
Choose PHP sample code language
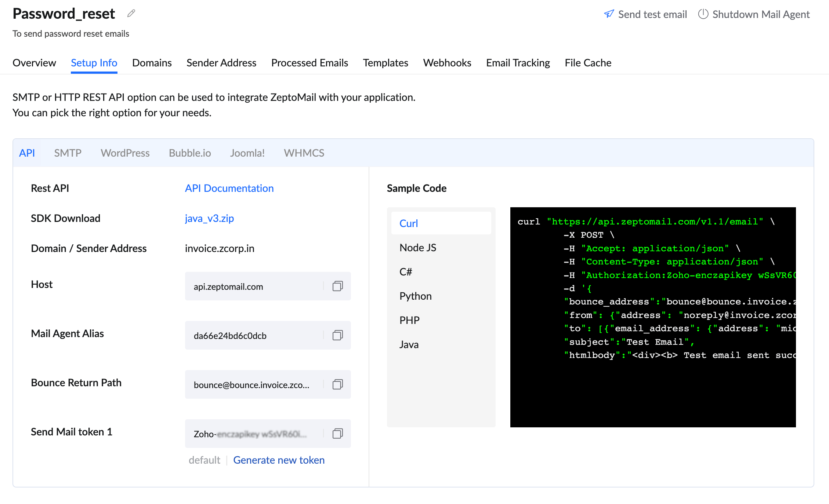pyautogui.click(x=409, y=320)
